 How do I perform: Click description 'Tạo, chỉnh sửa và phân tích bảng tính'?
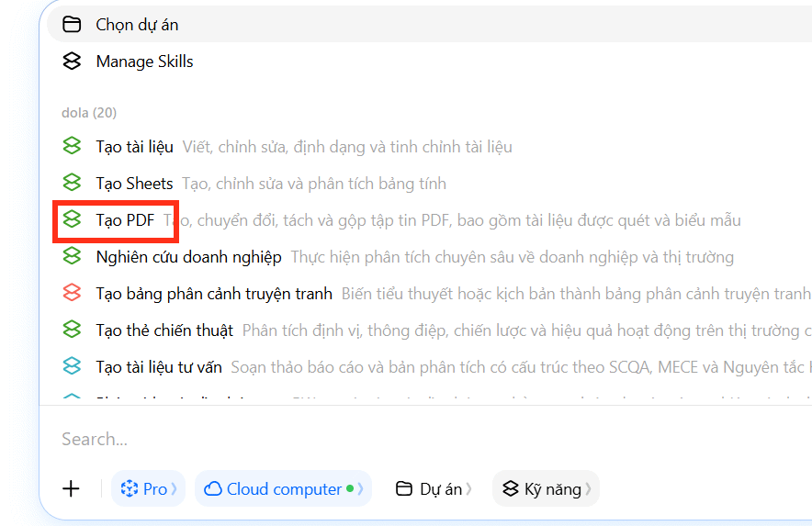click(x=314, y=184)
